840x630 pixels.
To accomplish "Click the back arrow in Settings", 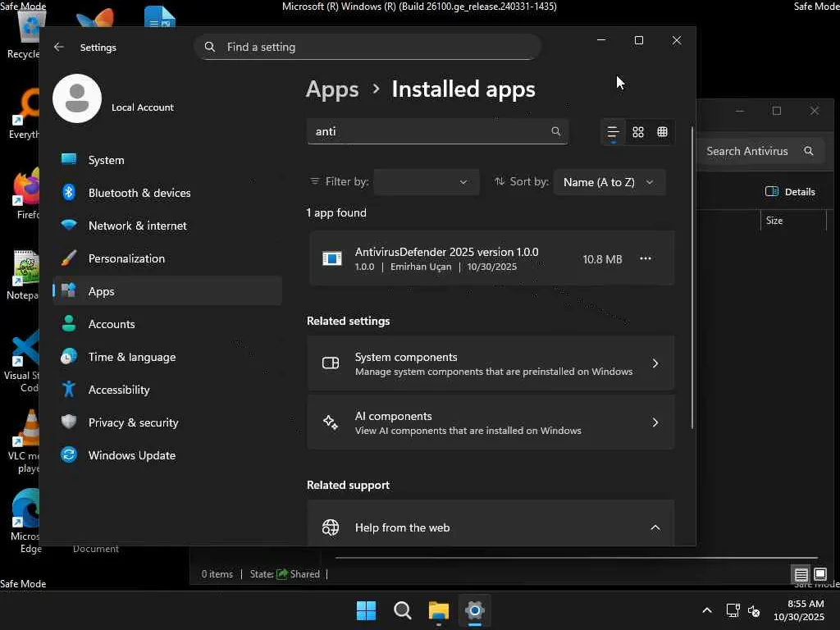I will point(58,48).
